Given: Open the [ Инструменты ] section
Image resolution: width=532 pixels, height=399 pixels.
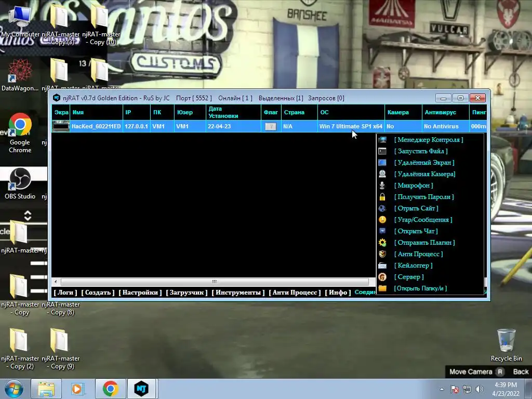Looking at the screenshot, I should point(238,292).
